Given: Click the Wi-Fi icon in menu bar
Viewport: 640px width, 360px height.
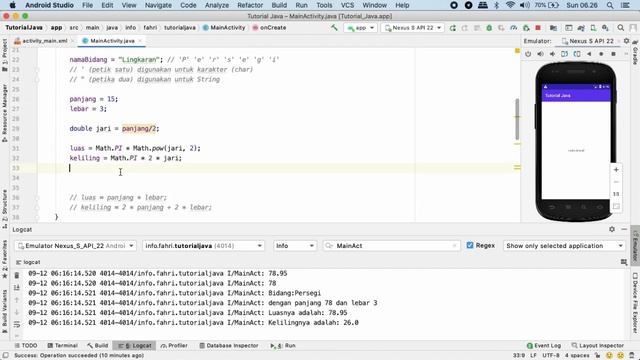Looking at the screenshot, I should [x=510, y=5].
